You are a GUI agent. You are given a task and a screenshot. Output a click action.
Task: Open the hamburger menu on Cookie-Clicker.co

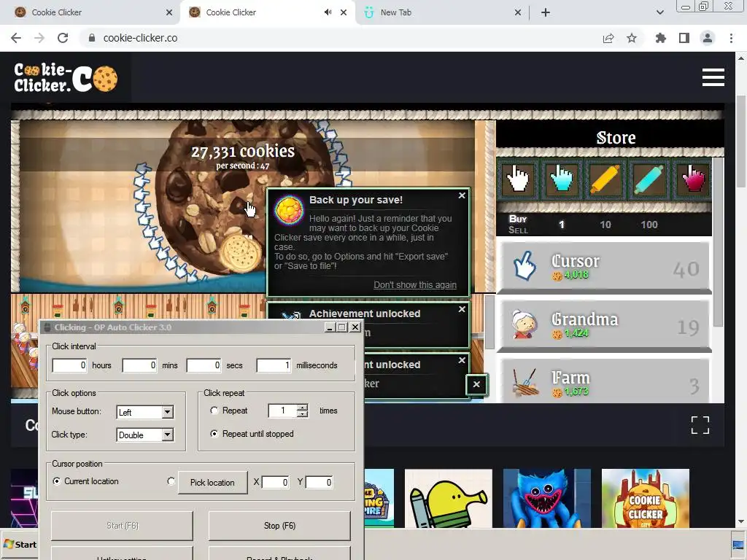(713, 77)
